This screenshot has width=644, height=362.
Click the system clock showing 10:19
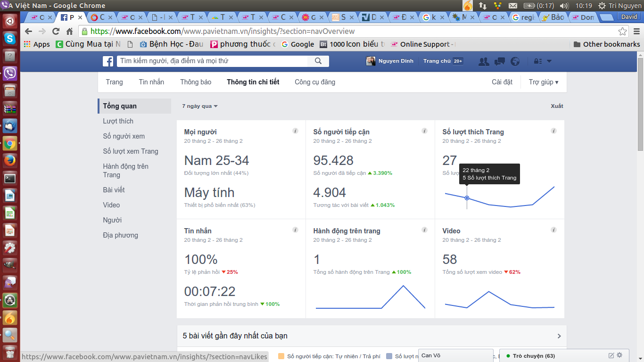tap(584, 6)
